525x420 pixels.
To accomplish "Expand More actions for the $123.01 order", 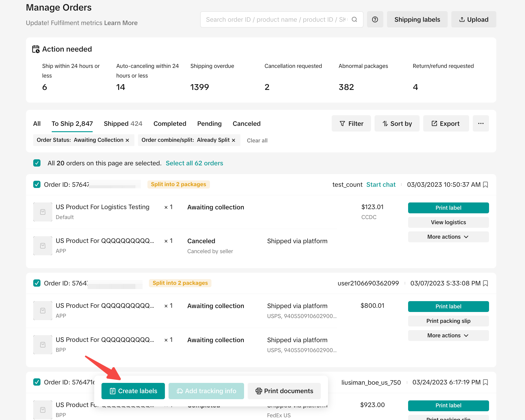I will coord(448,237).
